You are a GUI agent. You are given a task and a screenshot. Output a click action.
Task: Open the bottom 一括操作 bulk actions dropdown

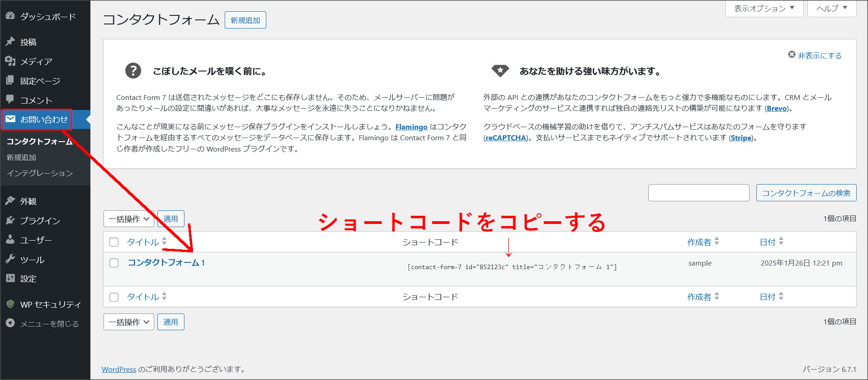point(129,322)
